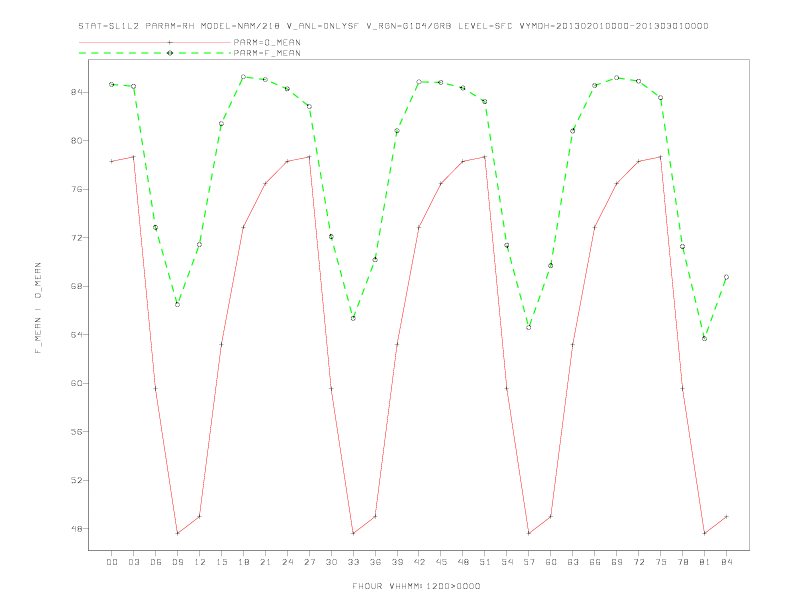Screen dimensions: 792x612
Task: Click the green F_MEAN marker at hour 69
Action: pyautogui.click(x=617, y=78)
